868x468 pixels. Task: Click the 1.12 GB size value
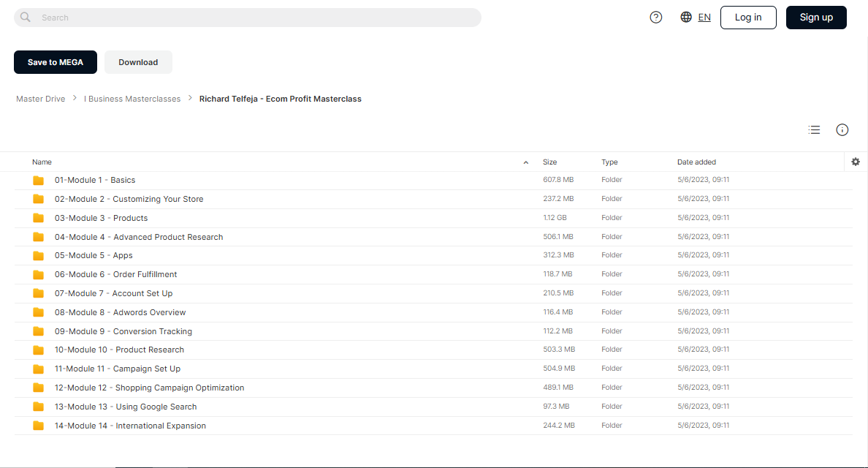tap(555, 218)
